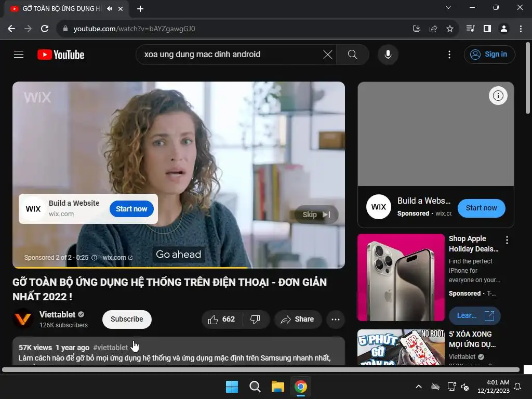532x399 pixels.
Task: Toggle the browser side panel
Action: (x=487, y=29)
